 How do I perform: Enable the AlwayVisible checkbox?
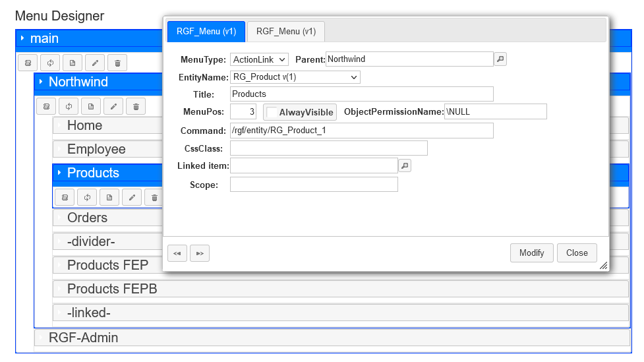point(272,112)
